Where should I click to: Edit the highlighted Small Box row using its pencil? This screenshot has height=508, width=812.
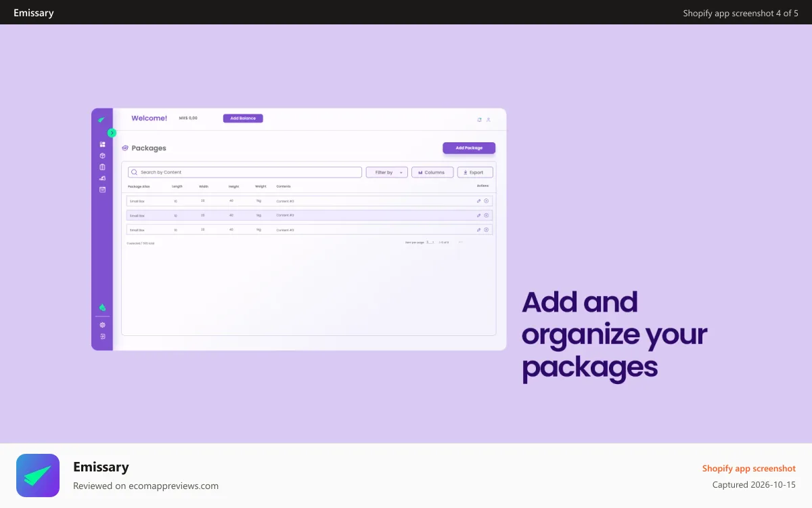[478, 215]
